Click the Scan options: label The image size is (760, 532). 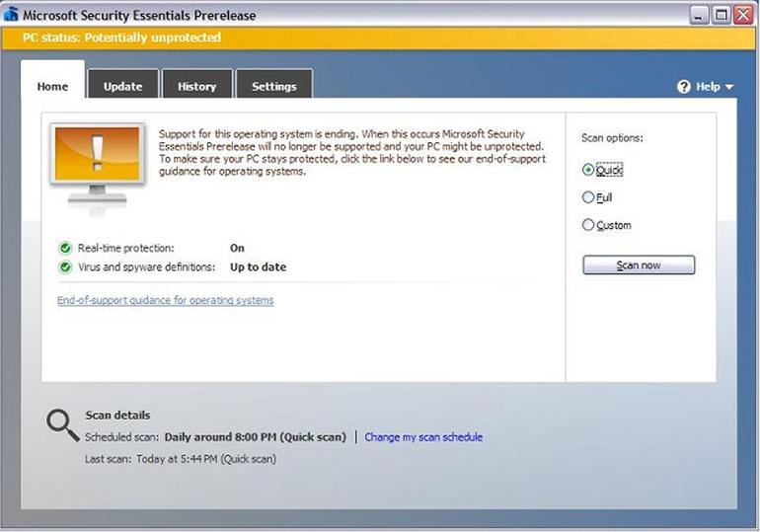tap(612, 138)
